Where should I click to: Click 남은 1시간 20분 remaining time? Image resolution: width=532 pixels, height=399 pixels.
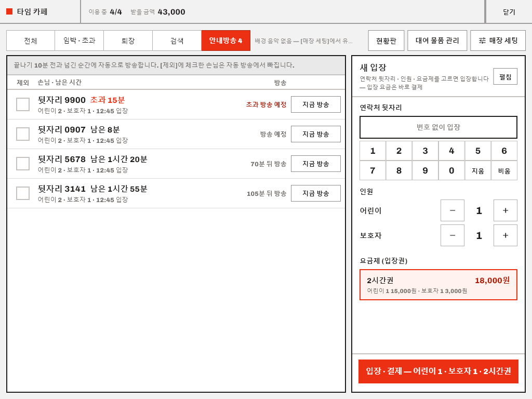pos(119,159)
